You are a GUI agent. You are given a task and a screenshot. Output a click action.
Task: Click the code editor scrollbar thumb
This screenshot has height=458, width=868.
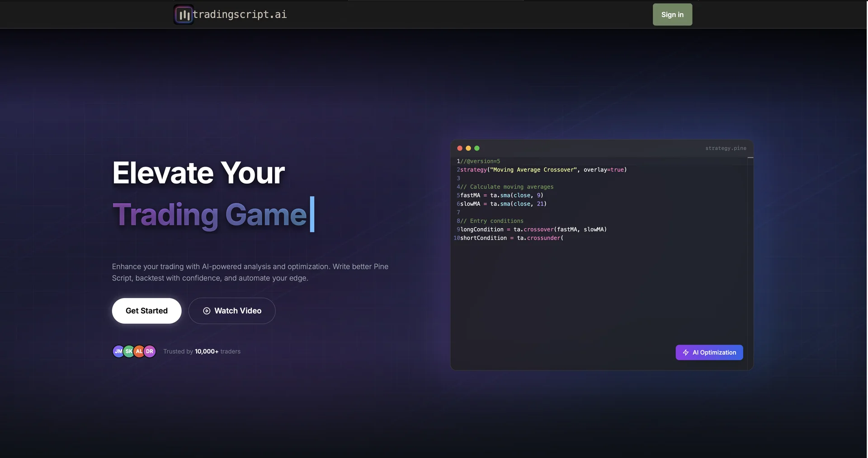750,158
